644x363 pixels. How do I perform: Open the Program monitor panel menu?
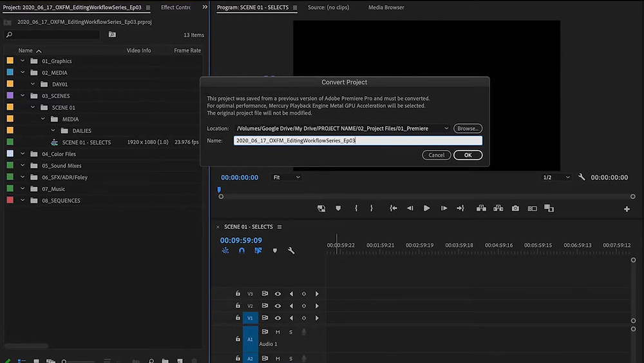pyautogui.click(x=295, y=7)
